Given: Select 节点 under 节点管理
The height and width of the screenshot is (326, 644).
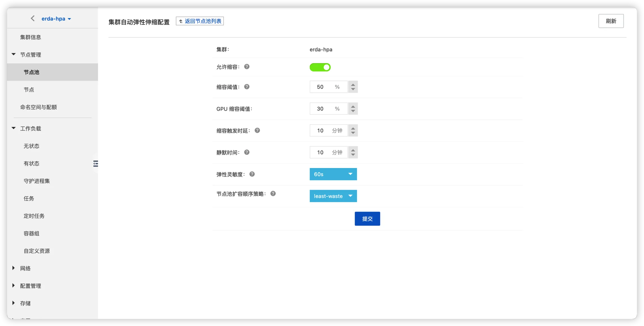Looking at the screenshot, I should pyautogui.click(x=29, y=90).
